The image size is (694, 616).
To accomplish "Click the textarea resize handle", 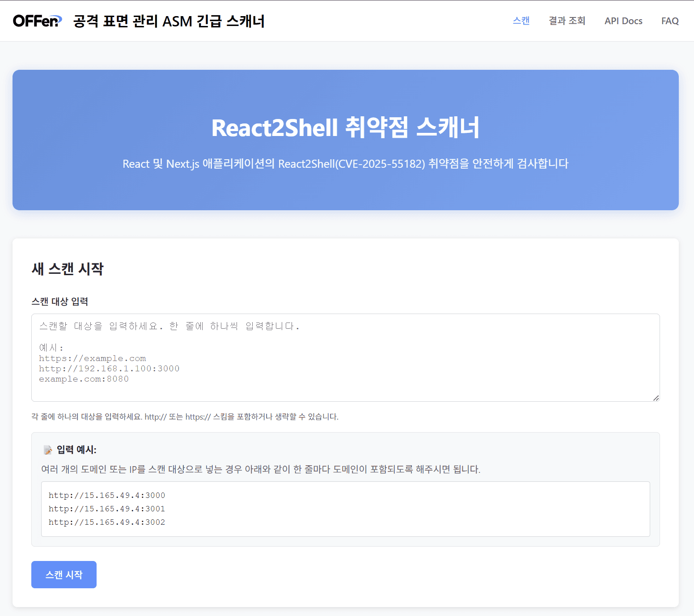I will 656,397.
